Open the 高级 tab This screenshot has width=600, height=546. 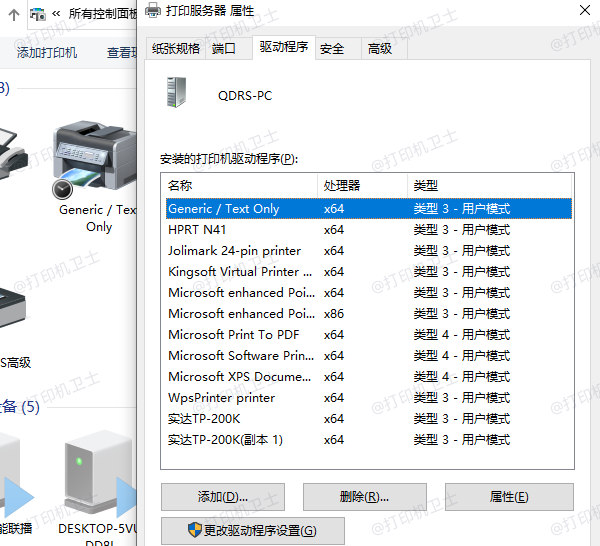click(380, 48)
